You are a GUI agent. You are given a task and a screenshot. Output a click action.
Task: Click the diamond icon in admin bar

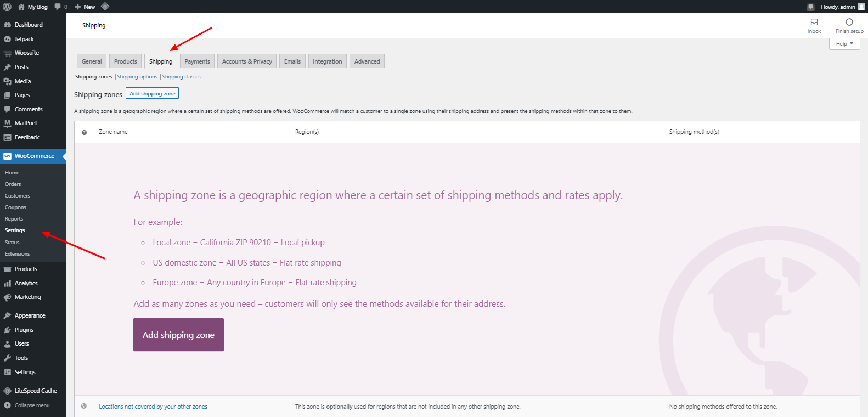click(x=105, y=7)
